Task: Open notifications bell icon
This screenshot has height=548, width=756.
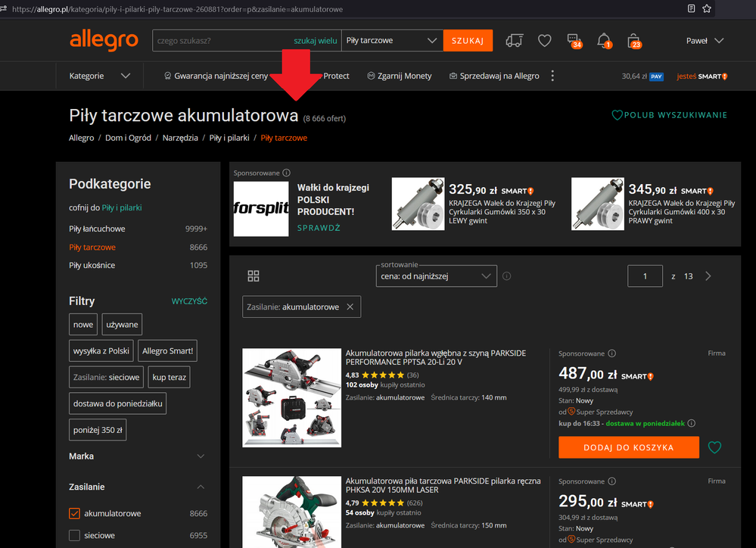Action: [x=604, y=41]
